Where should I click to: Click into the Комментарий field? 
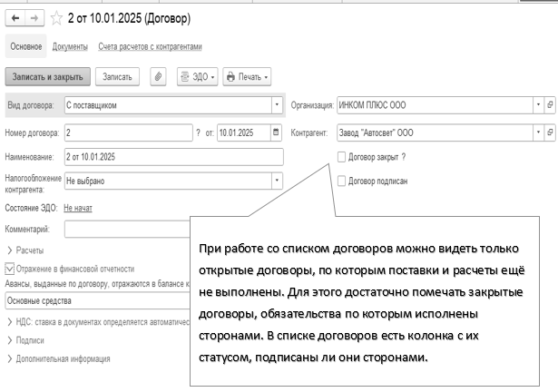(127, 229)
